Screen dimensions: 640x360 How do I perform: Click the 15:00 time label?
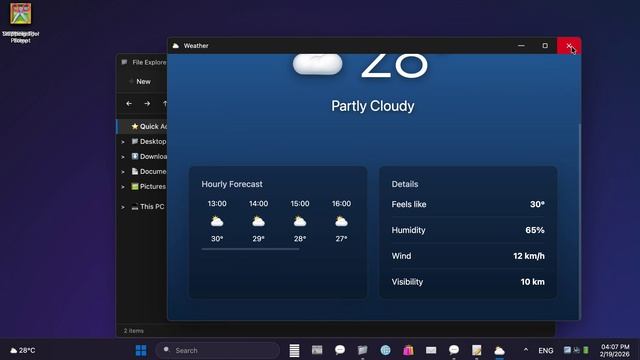pos(300,203)
